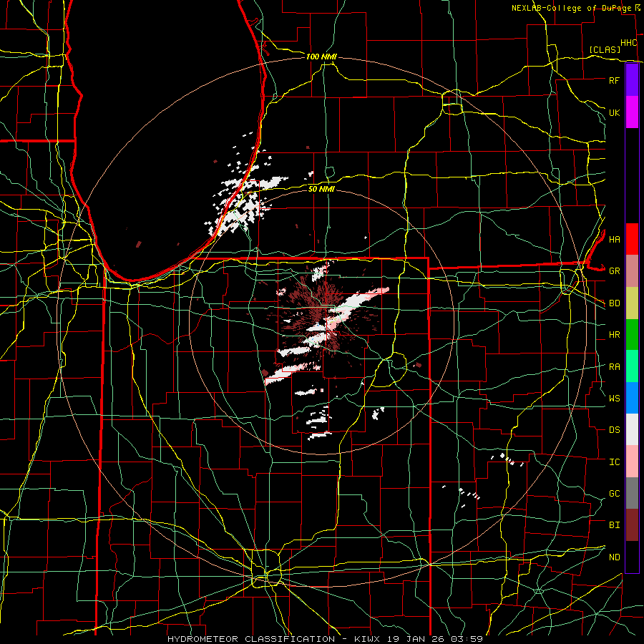Screen dimensions: 644x644
Task: Click the HA red legend swatch
Action: pos(632,239)
